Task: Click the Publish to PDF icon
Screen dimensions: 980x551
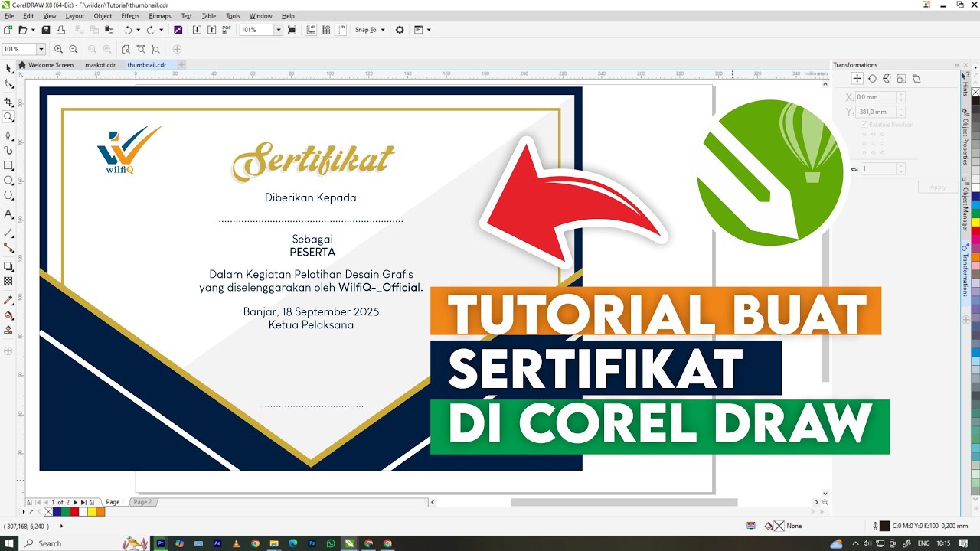Action: 226,30
